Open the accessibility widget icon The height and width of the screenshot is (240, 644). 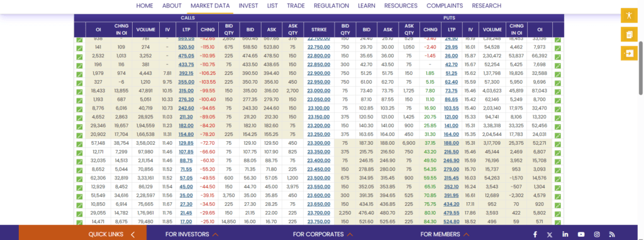click(629, 16)
